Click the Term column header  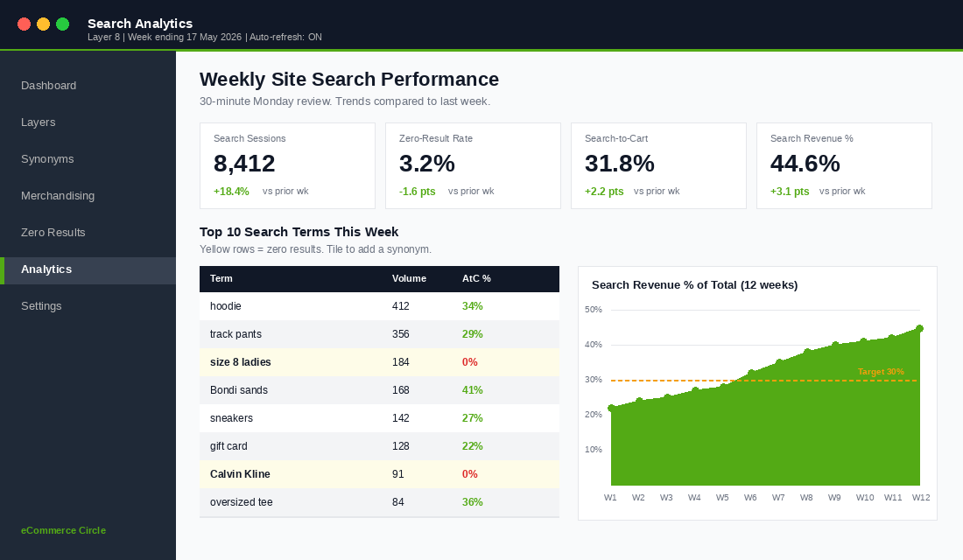click(x=221, y=279)
